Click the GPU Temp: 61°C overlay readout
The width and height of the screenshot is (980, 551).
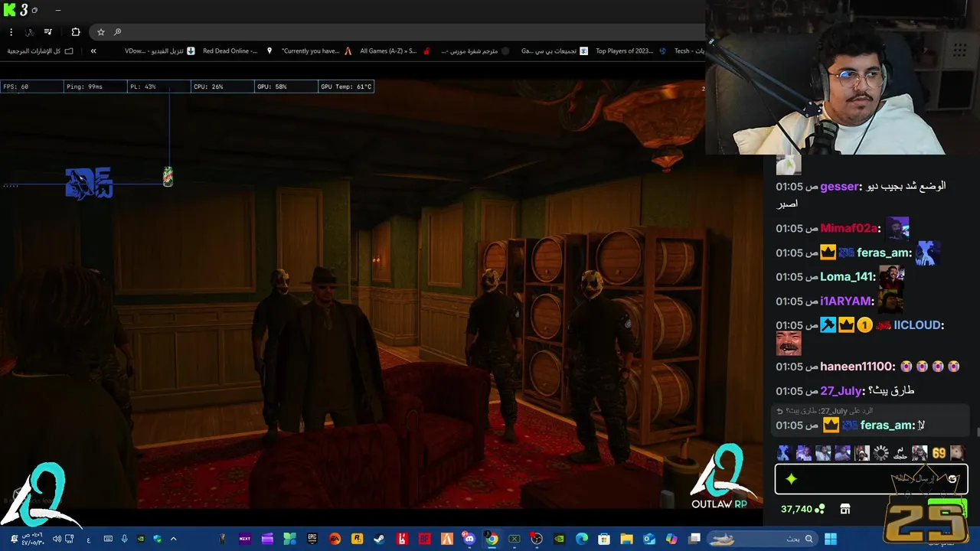346,86
